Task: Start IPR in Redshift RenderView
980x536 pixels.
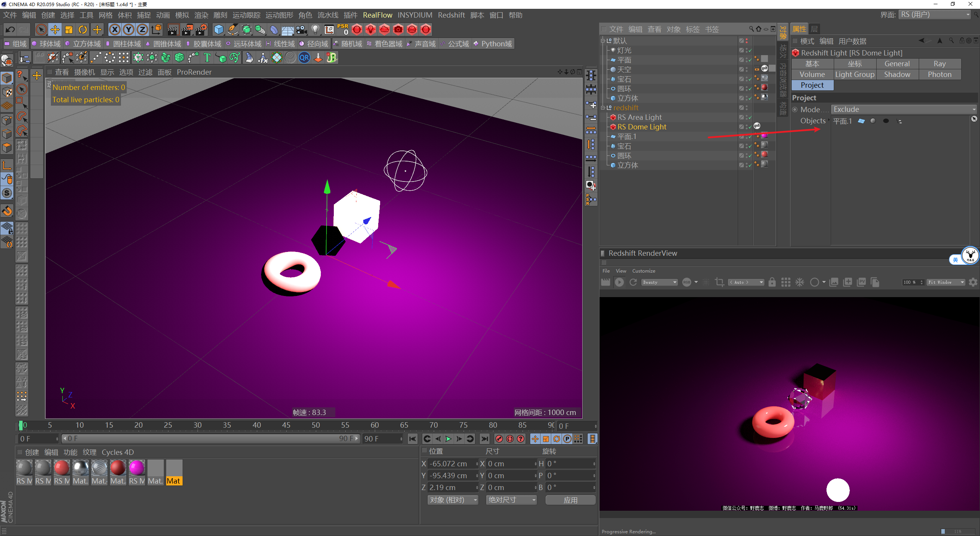Action: click(x=619, y=282)
